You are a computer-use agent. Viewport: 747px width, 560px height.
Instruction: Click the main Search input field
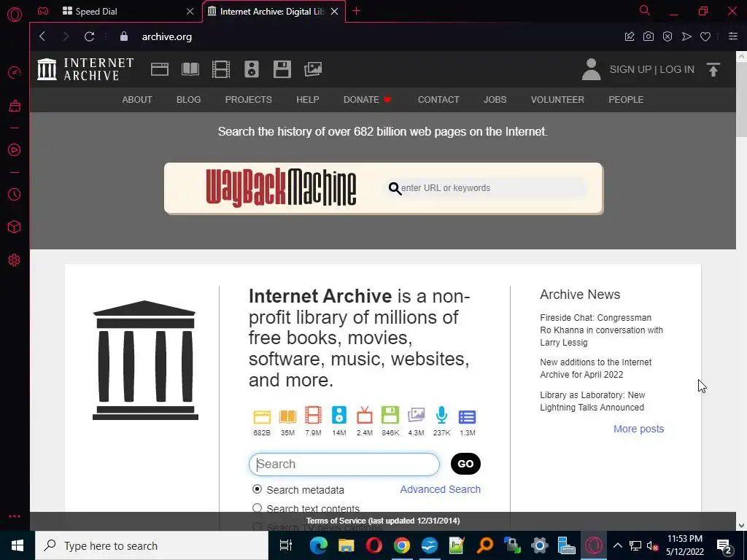pyautogui.click(x=344, y=464)
